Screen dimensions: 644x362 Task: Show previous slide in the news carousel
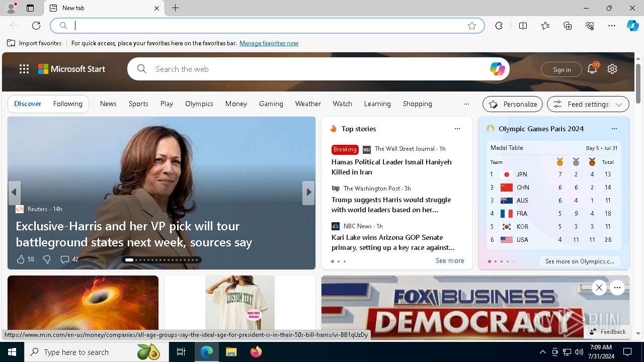(x=14, y=193)
